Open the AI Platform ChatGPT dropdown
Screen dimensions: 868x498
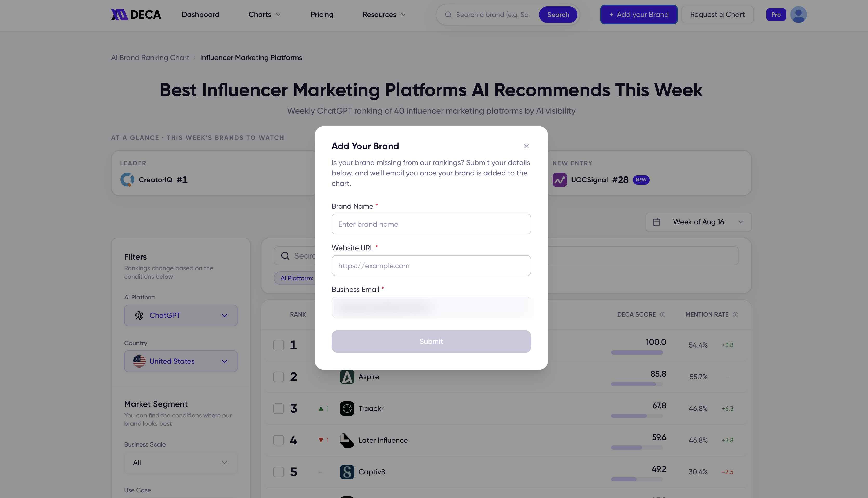point(181,315)
